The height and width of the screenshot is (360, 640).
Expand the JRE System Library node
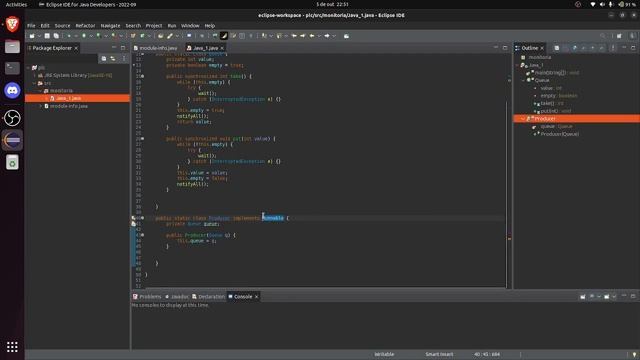(x=34, y=76)
